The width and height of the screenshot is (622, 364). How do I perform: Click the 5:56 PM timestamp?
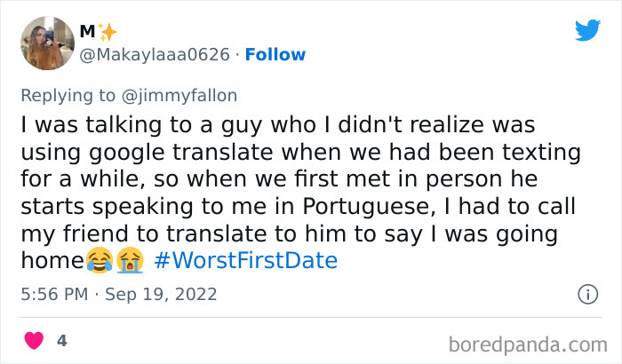pos(55,294)
